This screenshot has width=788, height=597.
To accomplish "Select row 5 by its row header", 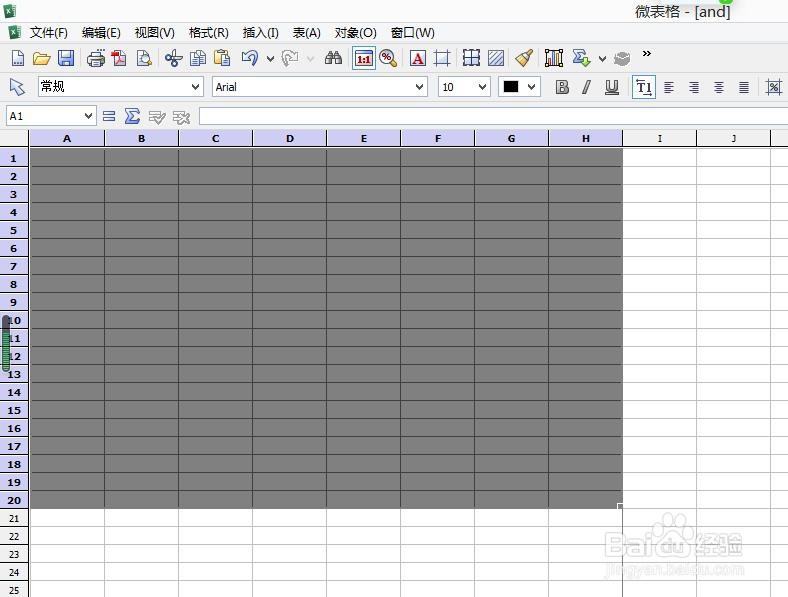I will click(x=14, y=230).
